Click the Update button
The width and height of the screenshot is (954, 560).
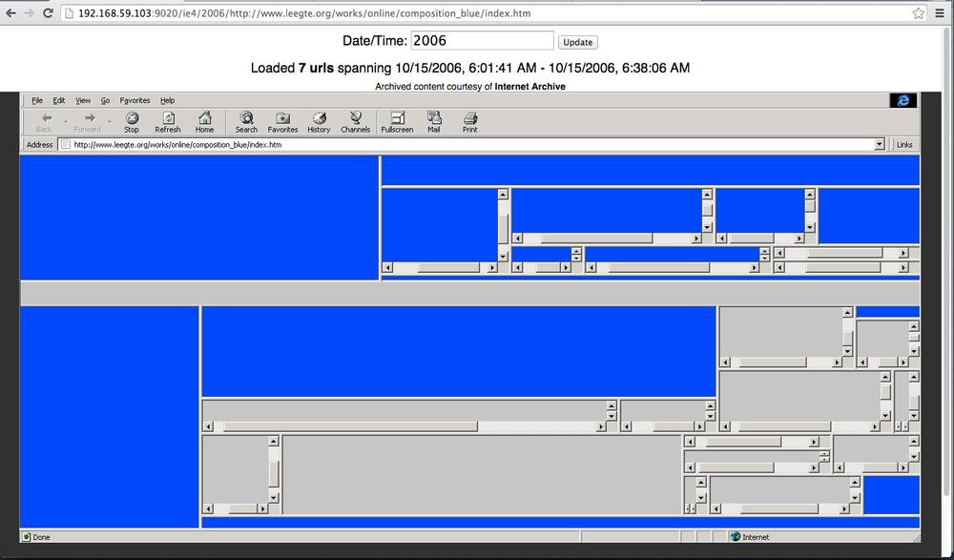pyautogui.click(x=577, y=42)
